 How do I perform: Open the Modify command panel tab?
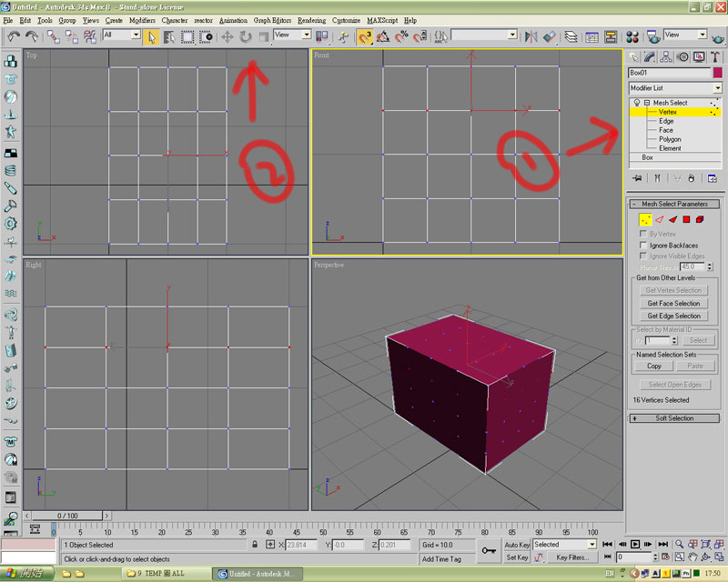(x=650, y=57)
